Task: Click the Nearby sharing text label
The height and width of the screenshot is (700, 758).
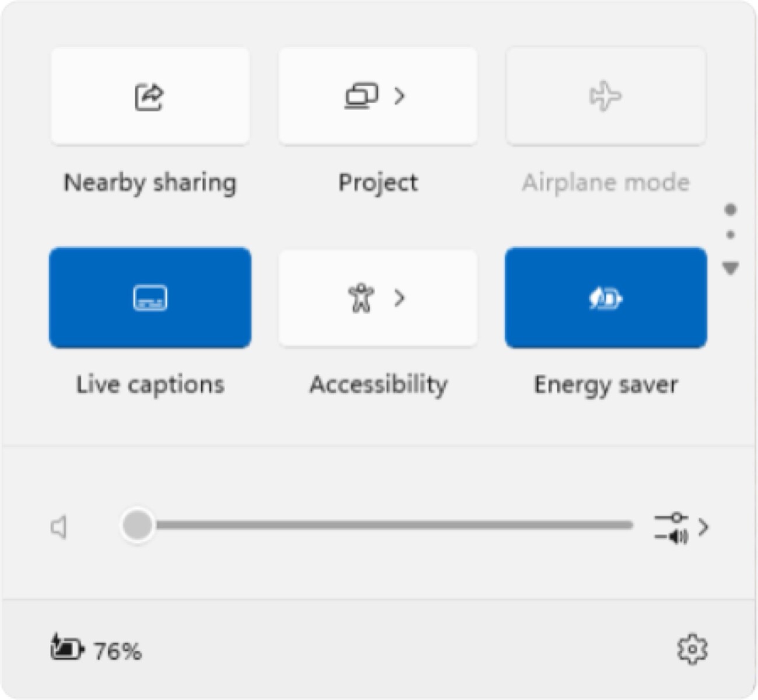Action: (x=150, y=183)
